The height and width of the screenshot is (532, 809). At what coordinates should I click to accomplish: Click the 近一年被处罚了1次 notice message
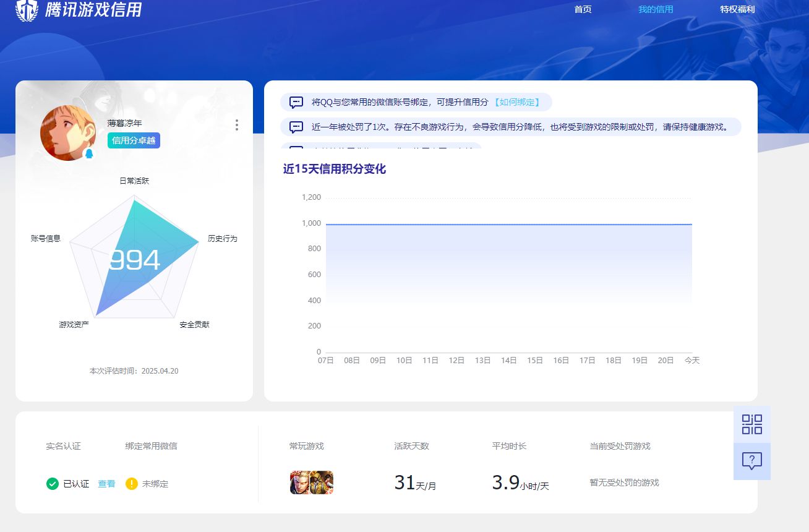pos(511,127)
